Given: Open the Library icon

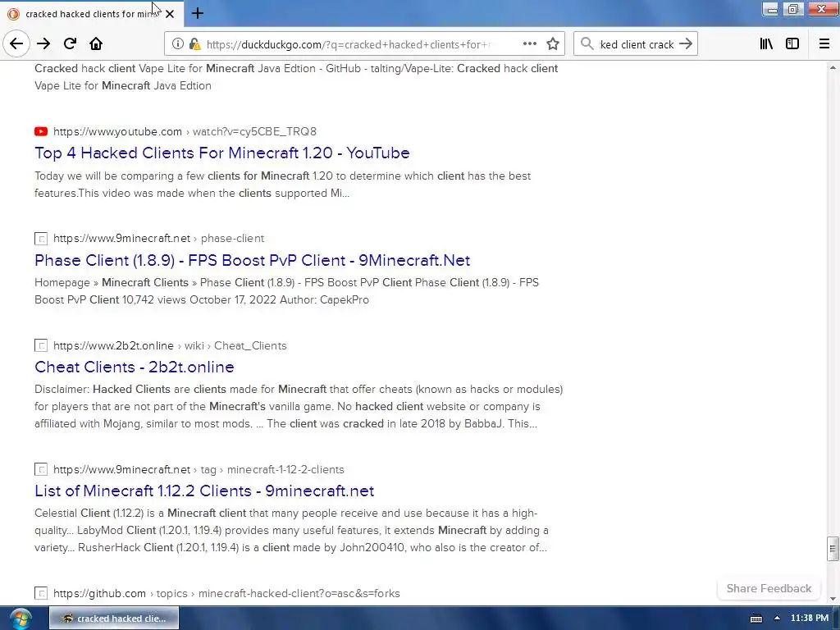Looking at the screenshot, I should 766,44.
